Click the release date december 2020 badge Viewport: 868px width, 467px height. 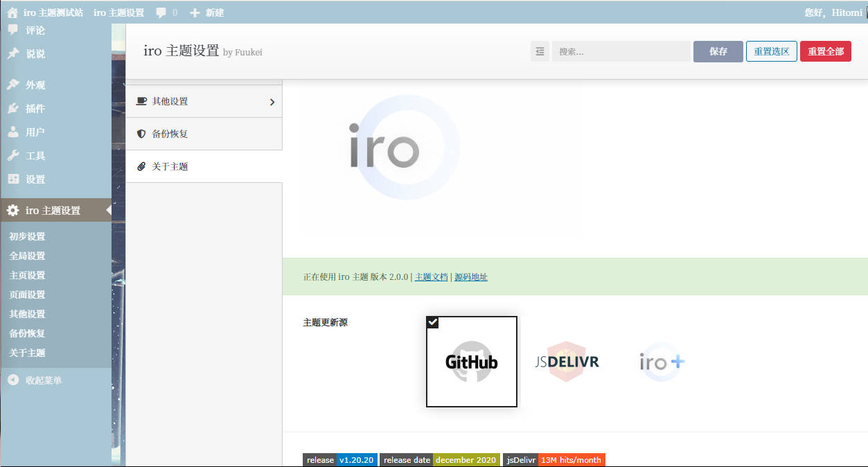coord(440,460)
